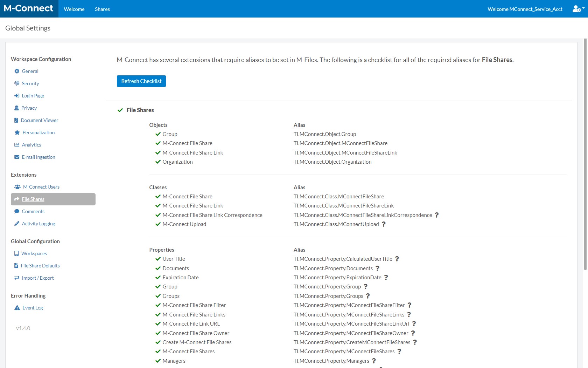Open the General settings gear icon
Screen dimensions: 588x368
(x=16, y=71)
